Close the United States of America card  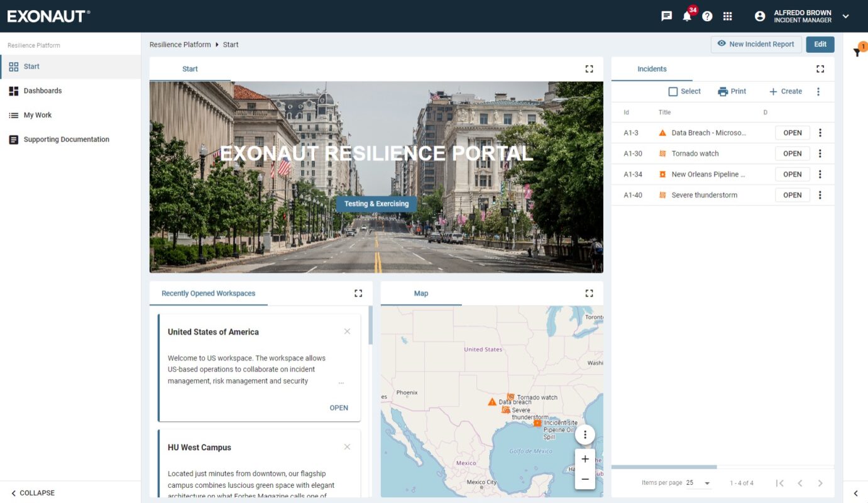click(x=347, y=331)
